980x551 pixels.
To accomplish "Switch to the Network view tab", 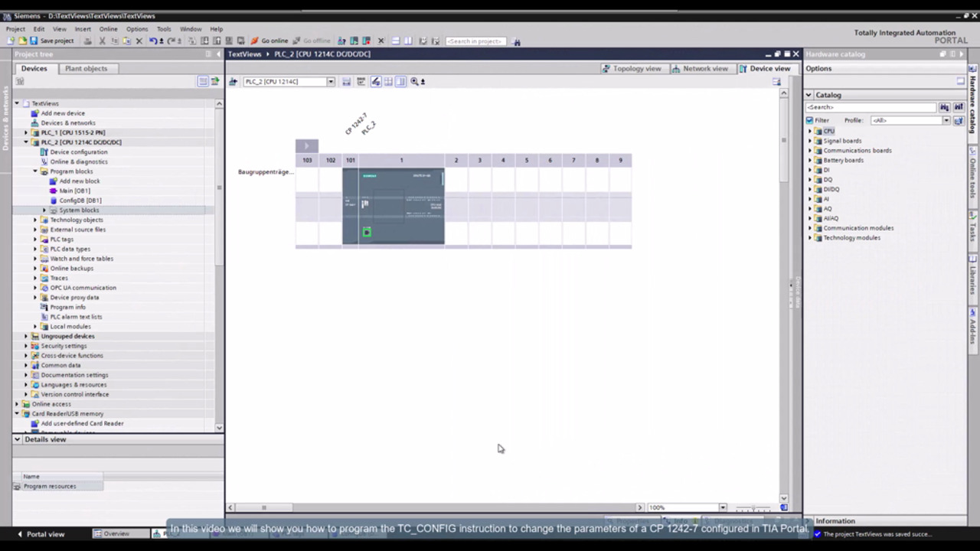I will (700, 69).
